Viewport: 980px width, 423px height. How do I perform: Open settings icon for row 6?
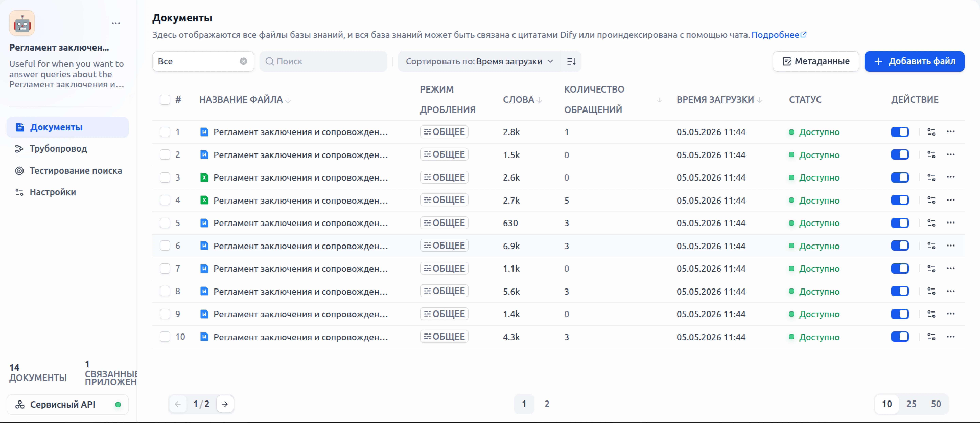931,246
